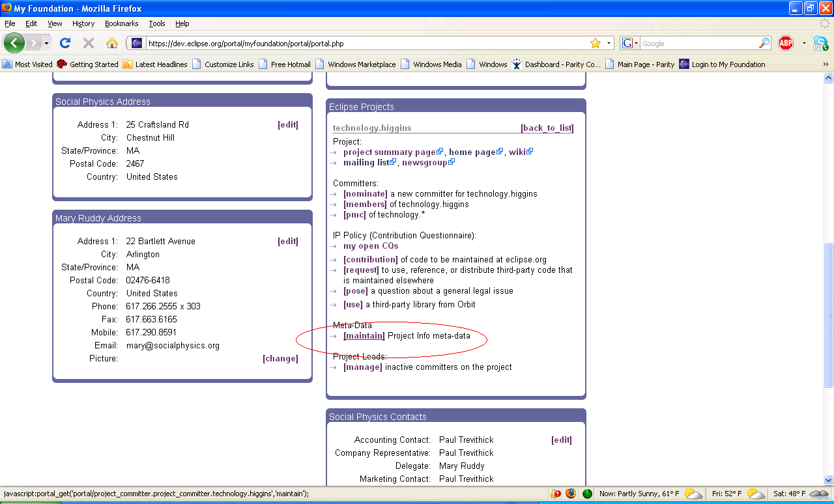
Task: Click the Adblock Plus ABP icon
Action: 786,44
